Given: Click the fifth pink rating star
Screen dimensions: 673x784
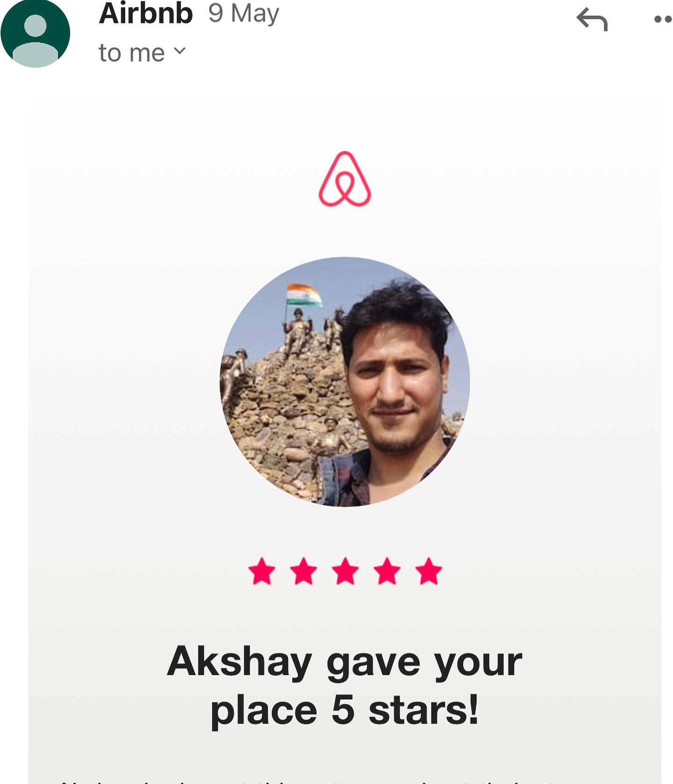Looking at the screenshot, I should click(x=429, y=571).
